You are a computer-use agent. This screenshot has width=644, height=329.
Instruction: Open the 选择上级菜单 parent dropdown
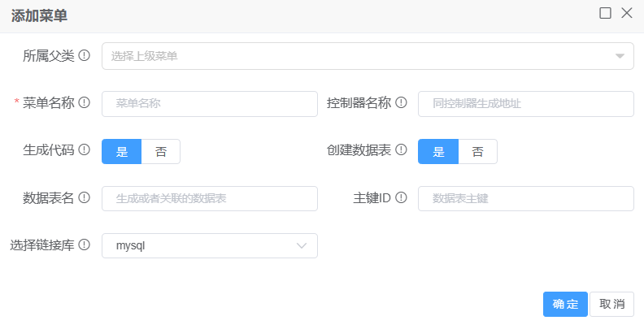[x=368, y=56]
